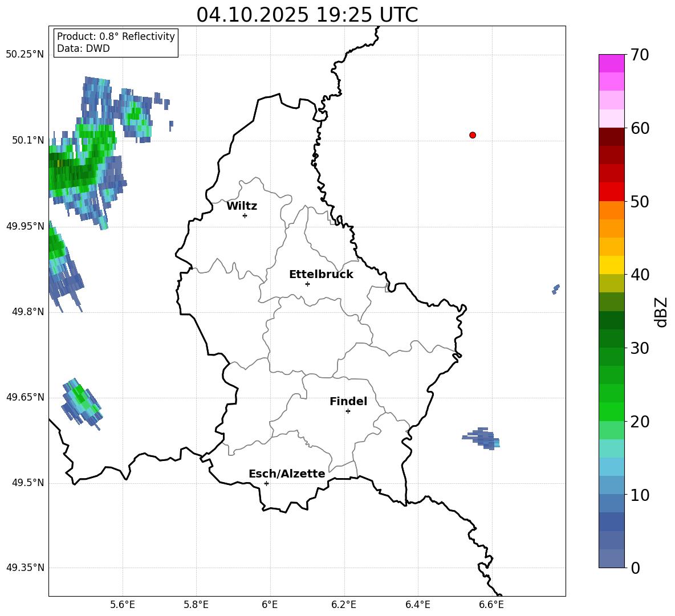Select the Findel city label
Screen dimensions: 675x616
coord(348,401)
